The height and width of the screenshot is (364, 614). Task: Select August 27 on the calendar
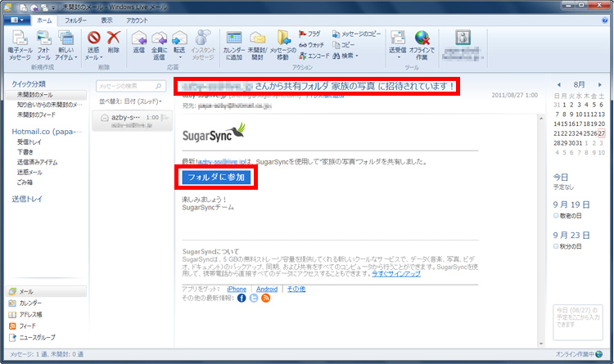point(602,133)
